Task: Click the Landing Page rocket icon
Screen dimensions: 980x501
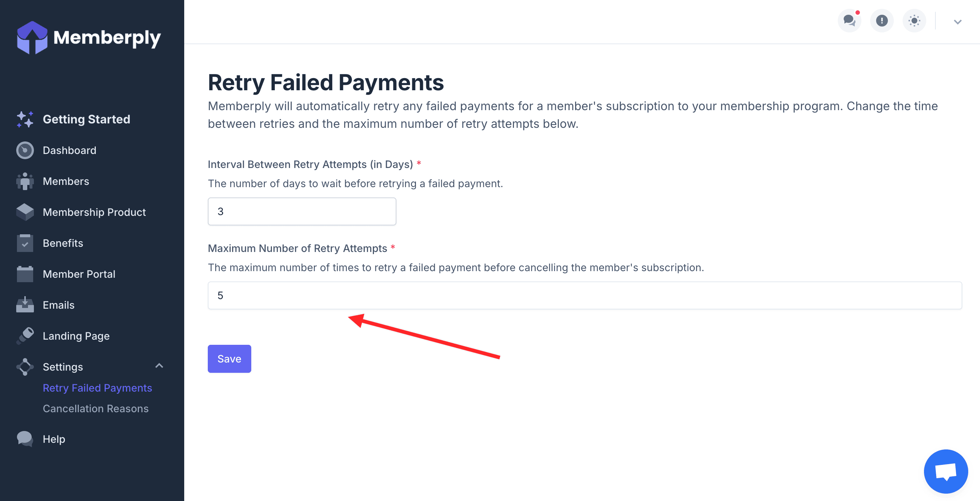Action: (25, 336)
